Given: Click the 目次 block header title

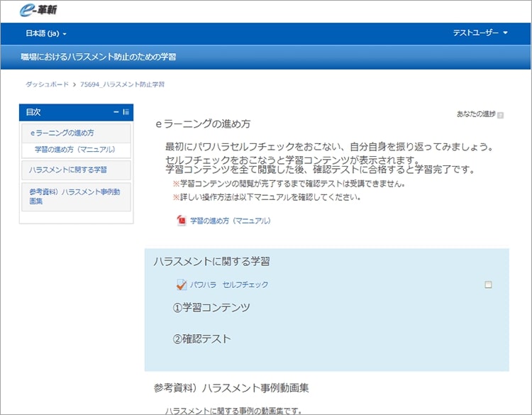Looking at the screenshot, I should 33,112.
